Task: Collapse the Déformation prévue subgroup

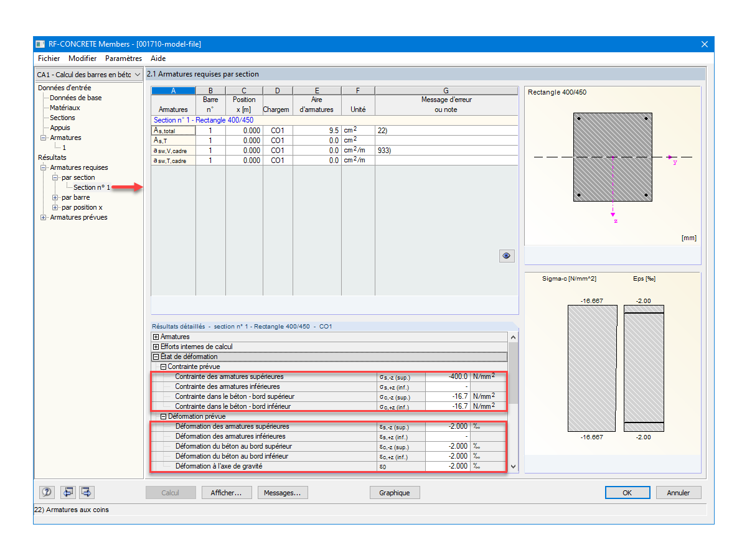Action: click(x=164, y=416)
